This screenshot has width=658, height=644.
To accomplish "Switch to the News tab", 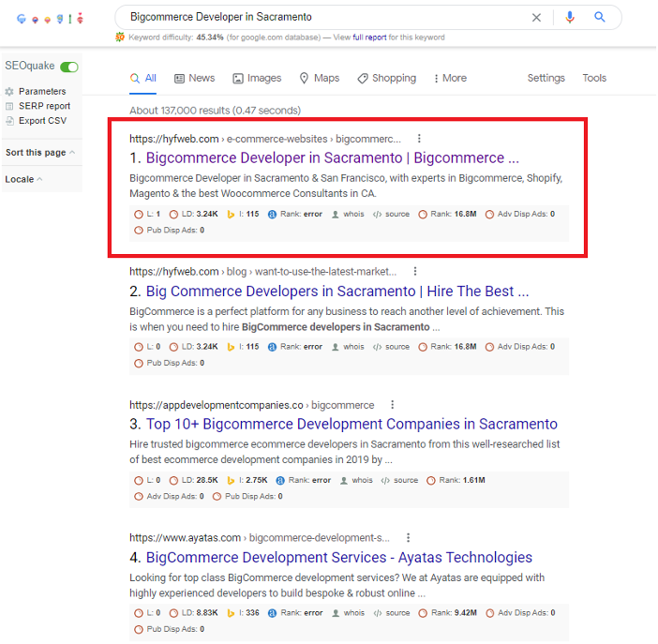I will (195, 79).
